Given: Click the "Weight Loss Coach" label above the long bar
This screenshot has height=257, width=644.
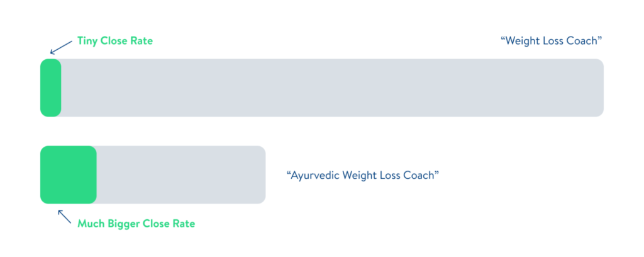Looking at the screenshot, I should 552,41.
